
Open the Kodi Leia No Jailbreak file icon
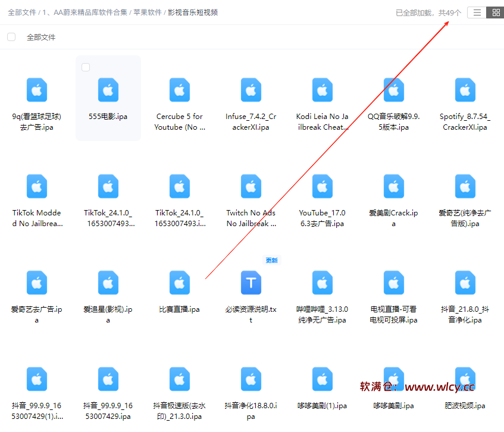point(323,90)
